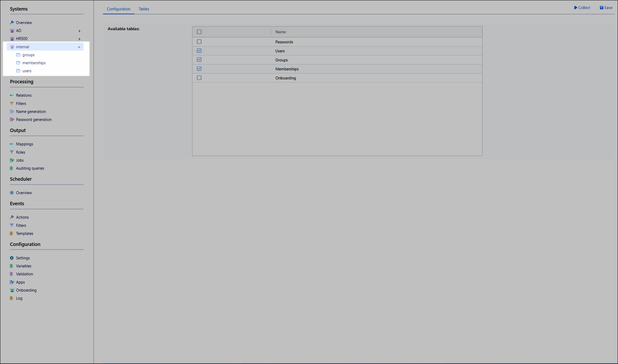Toggle the select-all header checkbox

pyautogui.click(x=199, y=32)
